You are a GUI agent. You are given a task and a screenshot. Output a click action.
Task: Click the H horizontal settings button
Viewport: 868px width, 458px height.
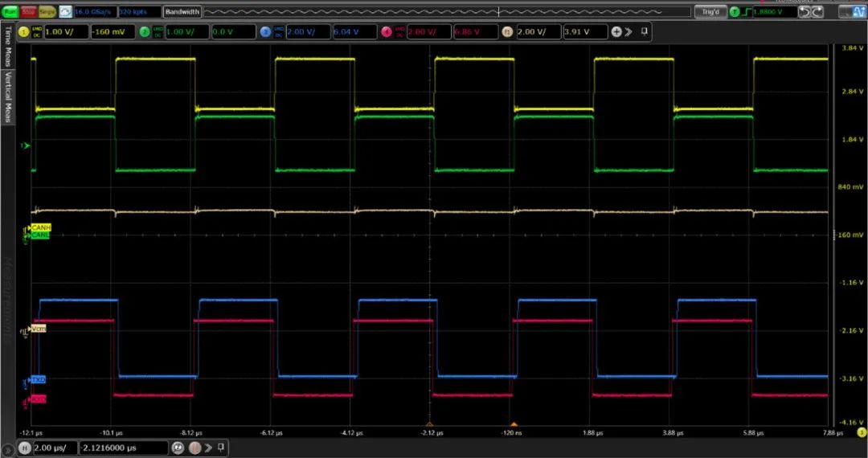[24, 448]
